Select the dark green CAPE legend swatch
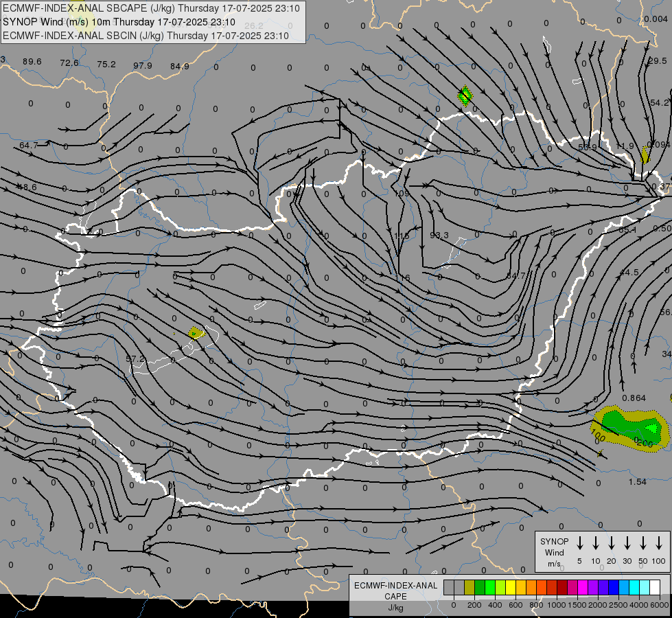 (480, 588)
